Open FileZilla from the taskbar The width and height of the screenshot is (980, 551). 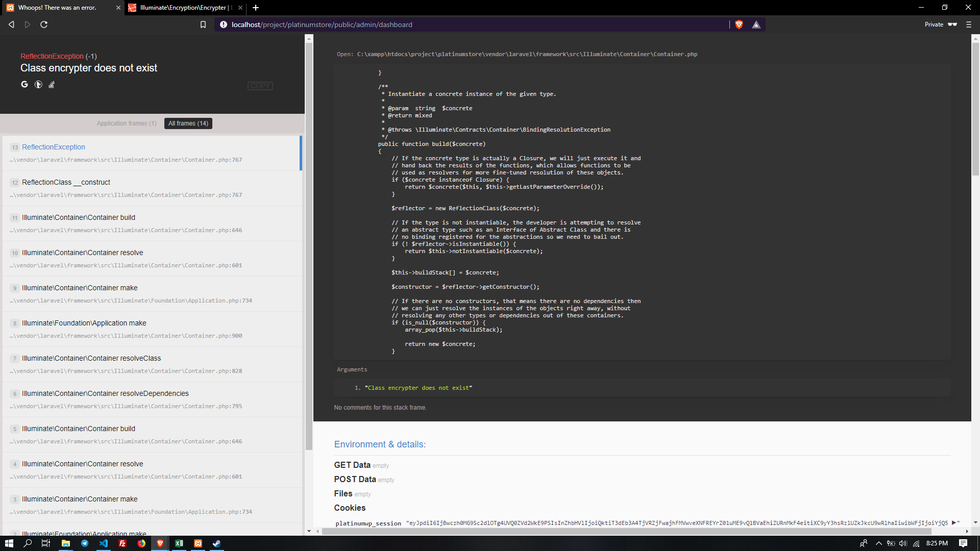click(x=122, y=543)
